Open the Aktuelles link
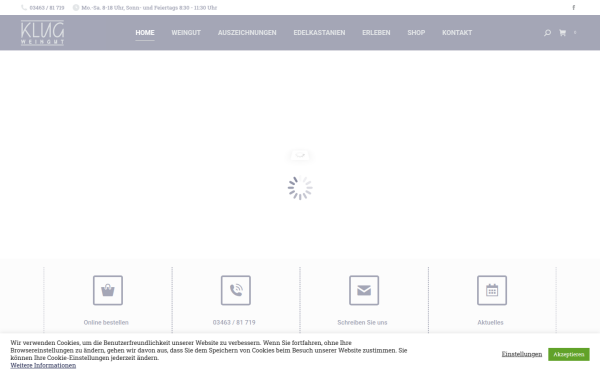 click(x=490, y=323)
